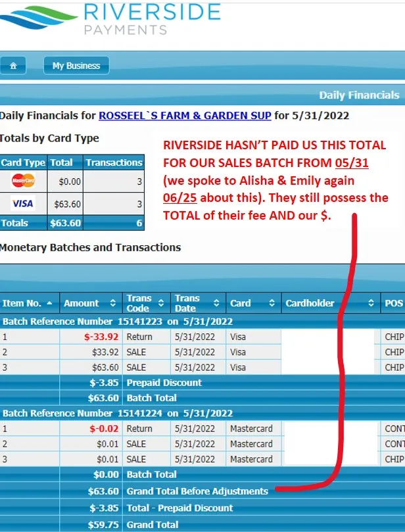
Task: Click the Totals by Card Type heading
Action: (x=49, y=138)
